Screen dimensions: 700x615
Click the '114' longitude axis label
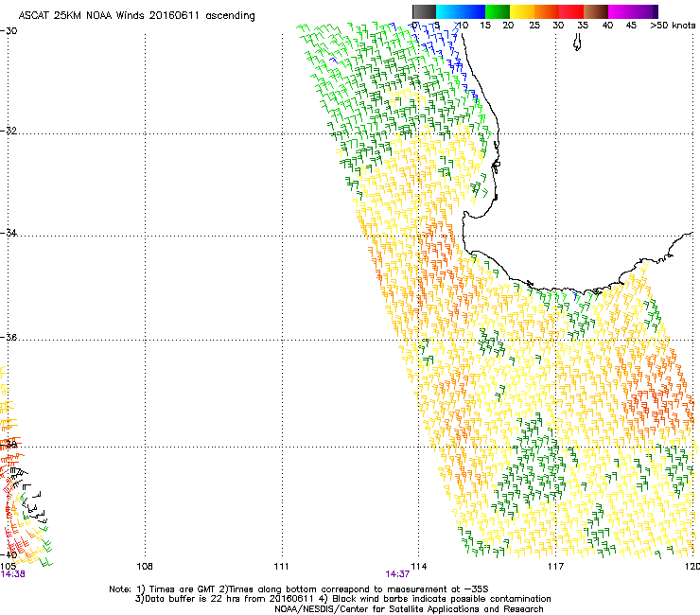click(419, 567)
